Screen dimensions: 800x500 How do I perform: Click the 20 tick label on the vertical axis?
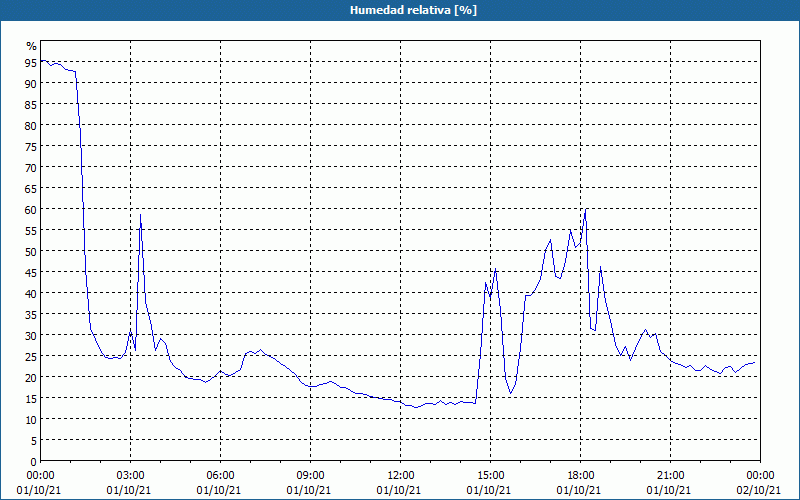[31, 378]
